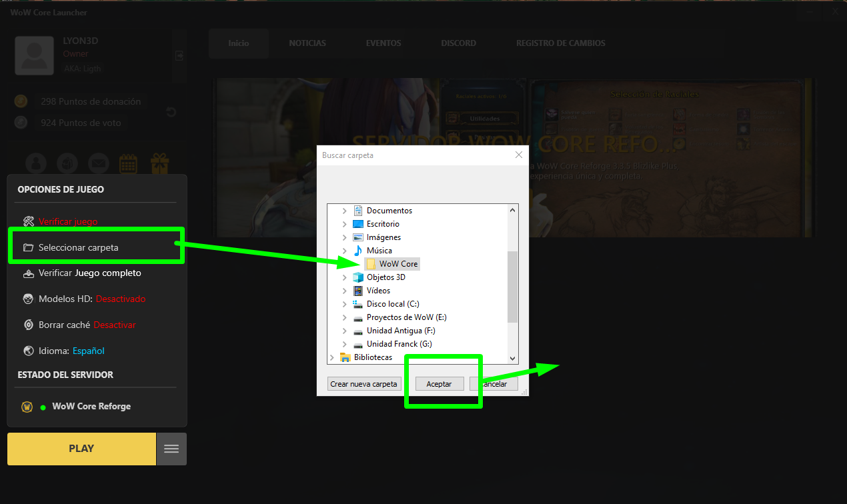This screenshot has width=847, height=504.
Task: Click the Imágenes icon in folder tree
Action: pyautogui.click(x=357, y=237)
